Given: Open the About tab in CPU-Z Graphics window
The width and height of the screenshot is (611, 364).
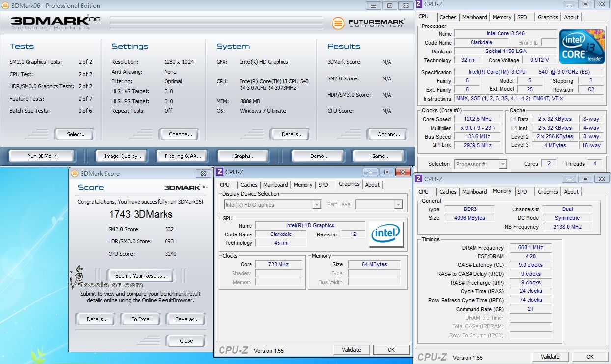Looking at the screenshot, I should (x=372, y=185).
